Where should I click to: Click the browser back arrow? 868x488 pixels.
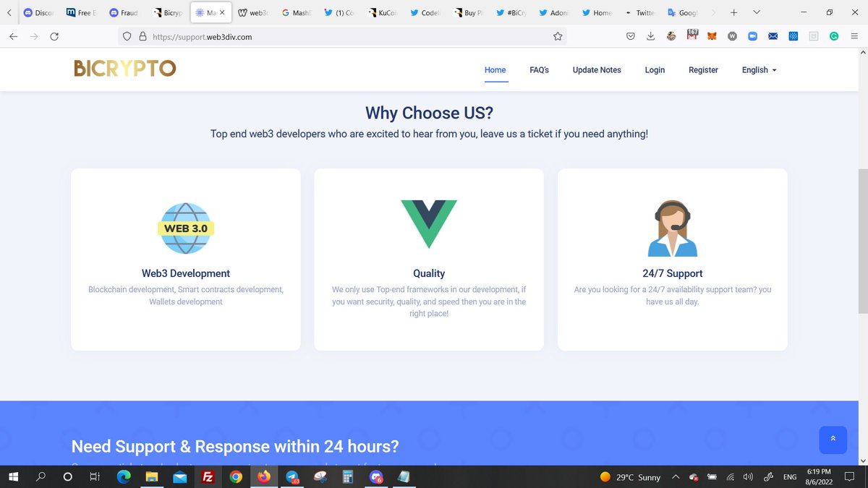pyautogui.click(x=13, y=36)
